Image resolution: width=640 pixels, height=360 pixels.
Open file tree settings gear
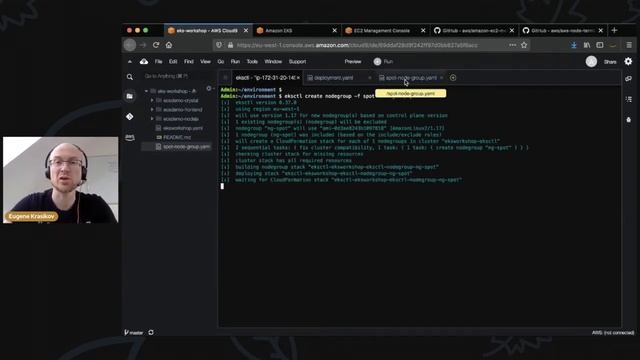pos(209,88)
